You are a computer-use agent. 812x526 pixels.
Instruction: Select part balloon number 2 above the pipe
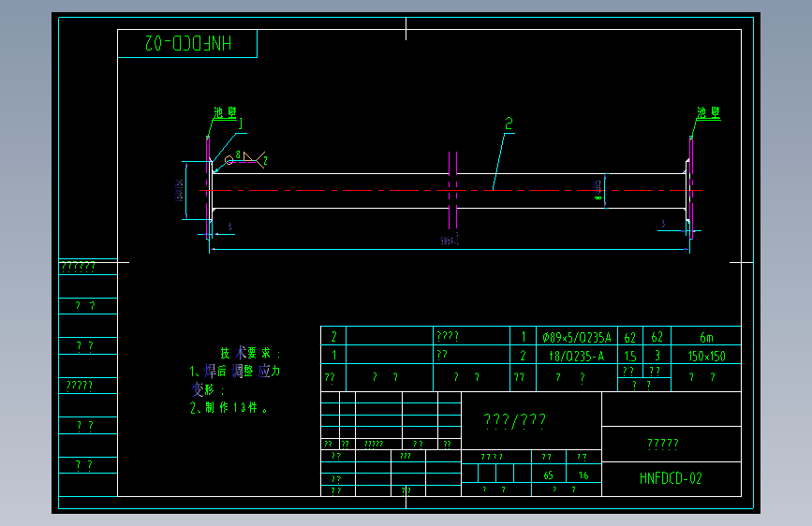click(509, 124)
